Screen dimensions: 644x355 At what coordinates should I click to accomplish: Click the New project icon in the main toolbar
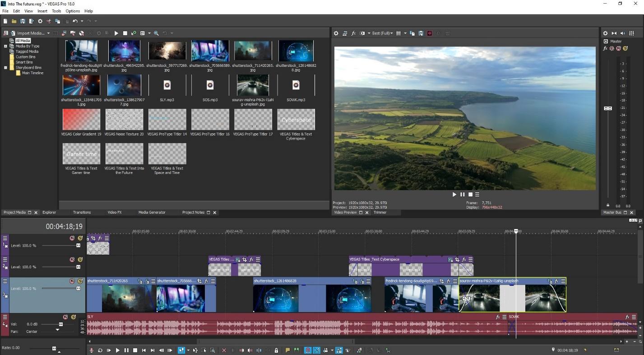click(5, 21)
